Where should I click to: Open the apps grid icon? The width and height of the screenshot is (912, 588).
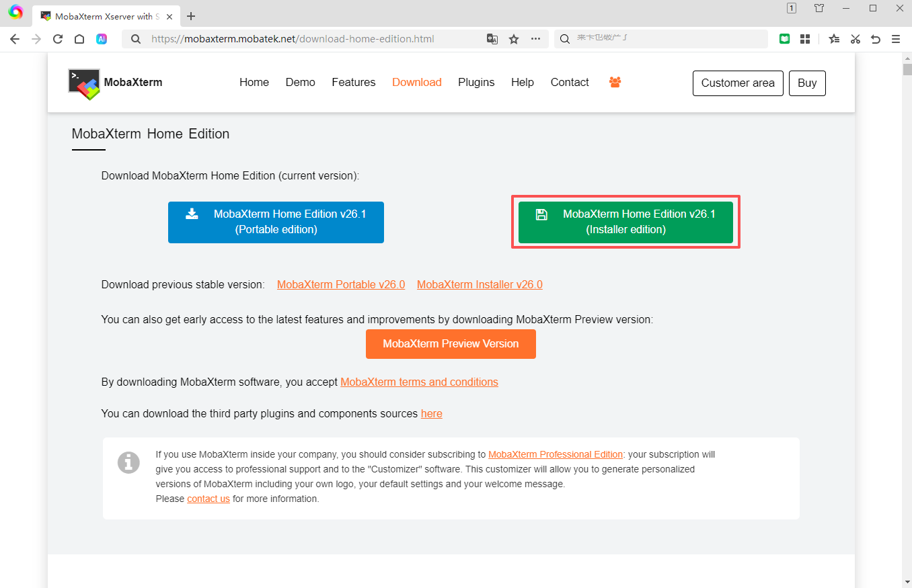point(805,39)
